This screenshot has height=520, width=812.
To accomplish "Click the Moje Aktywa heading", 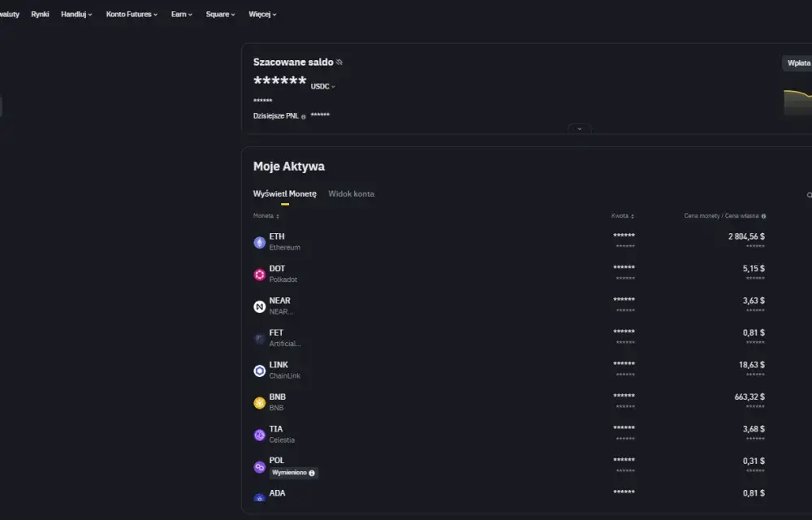I will pos(289,167).
